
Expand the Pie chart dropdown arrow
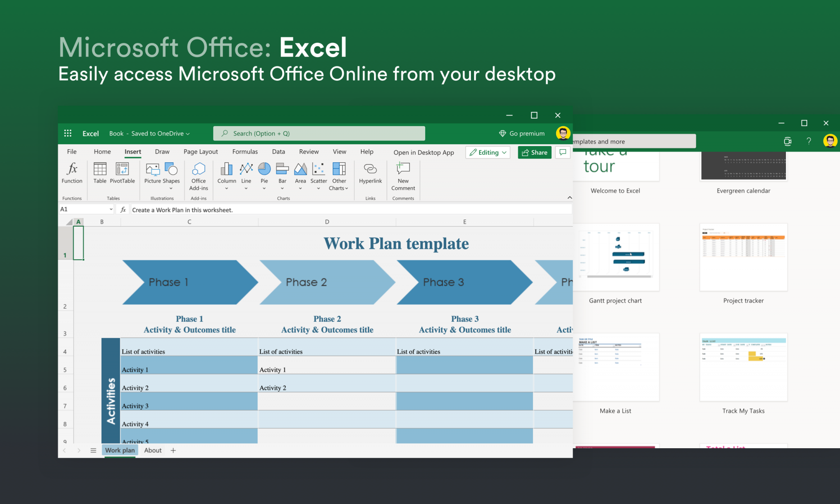coord(264,189)
